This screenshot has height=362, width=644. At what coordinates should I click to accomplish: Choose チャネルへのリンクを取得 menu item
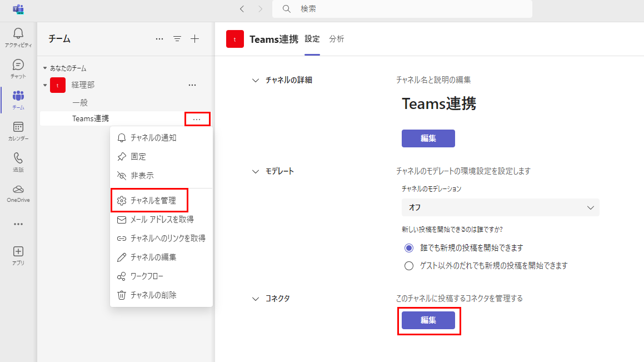click(161, 239)
